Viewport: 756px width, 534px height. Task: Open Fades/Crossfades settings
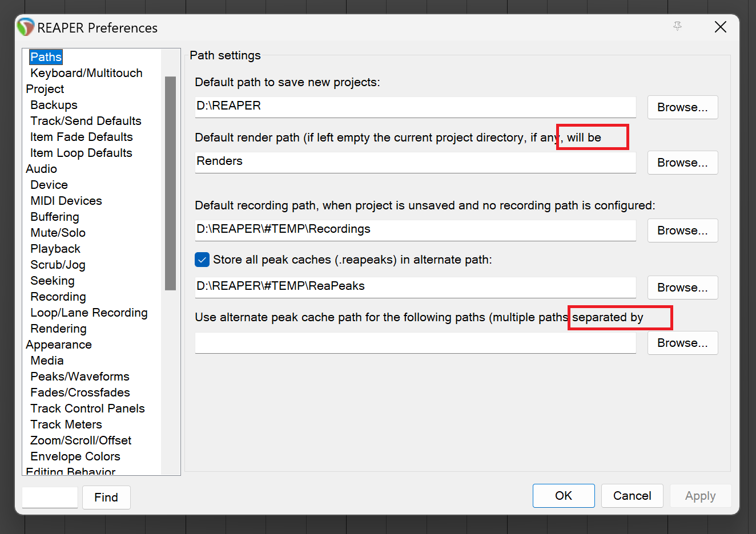click(80, 393)
